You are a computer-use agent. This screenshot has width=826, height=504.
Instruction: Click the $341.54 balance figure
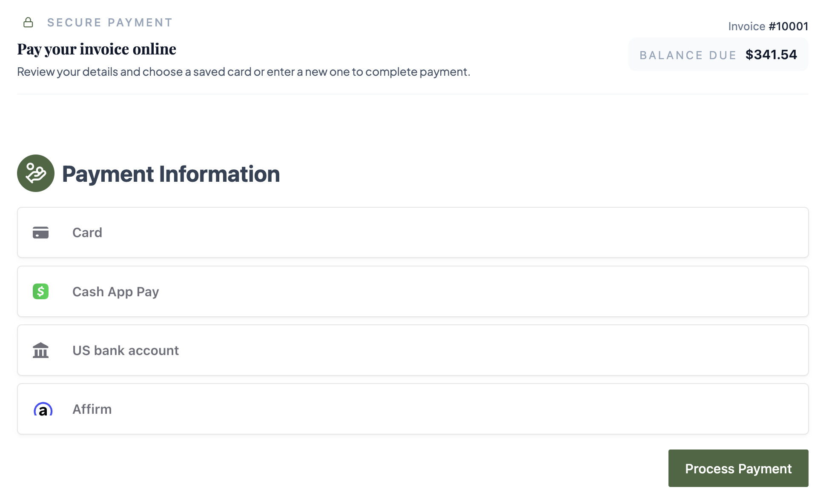pyautogui.click(x=771, y=54)
